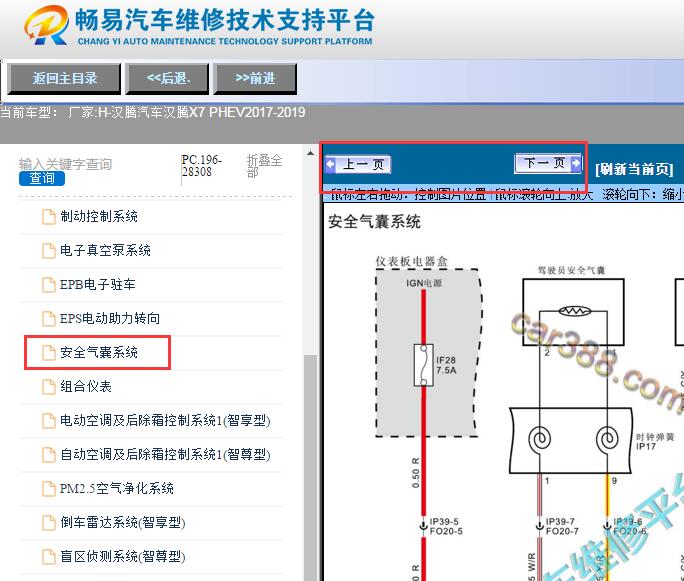Image resolution: width=684 pixels, height=581 pixels.
Task: Click the right arrow icon on 下一页
Action: [576, 163]
